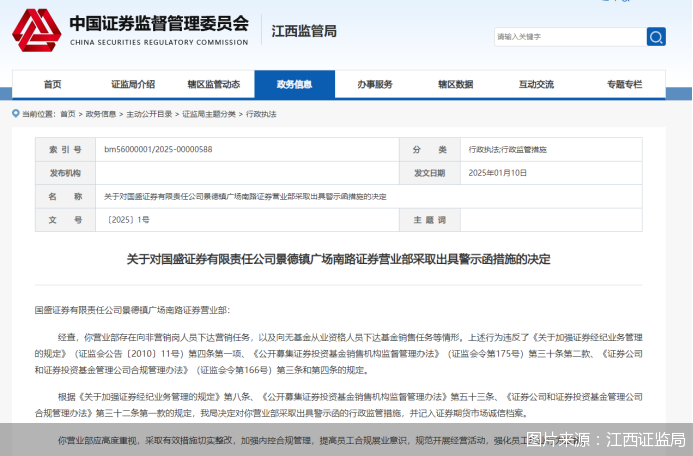Screen dimensions: 693x456
Task: Click the 主动公开目录 breadcrumb link
Action: 149,114
